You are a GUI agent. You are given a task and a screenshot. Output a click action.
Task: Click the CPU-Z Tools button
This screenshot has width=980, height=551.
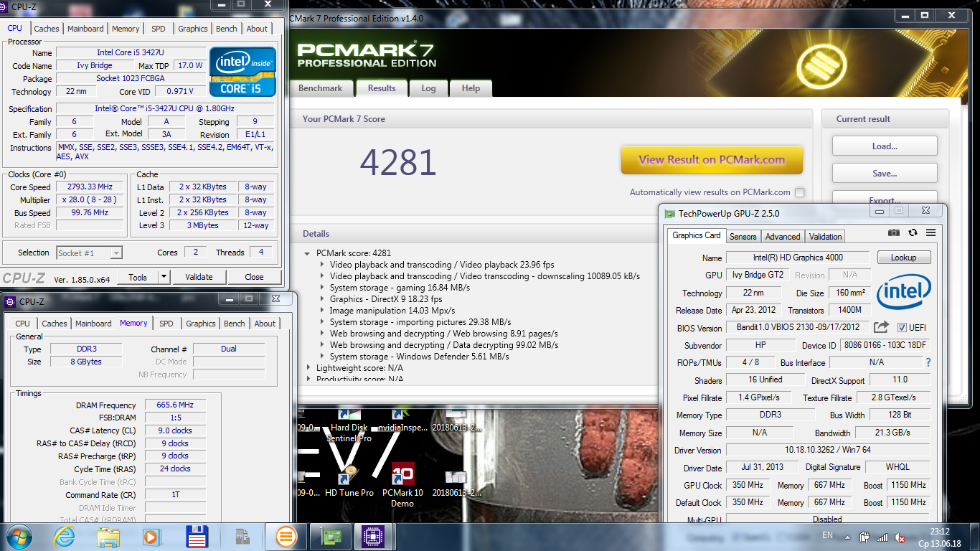(138, 277)
